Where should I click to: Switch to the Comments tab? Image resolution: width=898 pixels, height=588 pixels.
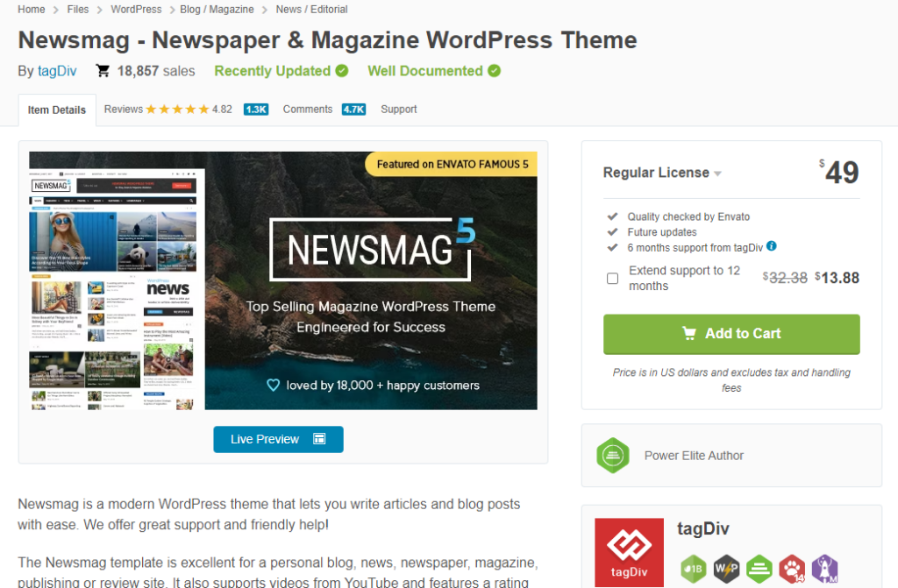pyautogui.click(x=308, y=110)
